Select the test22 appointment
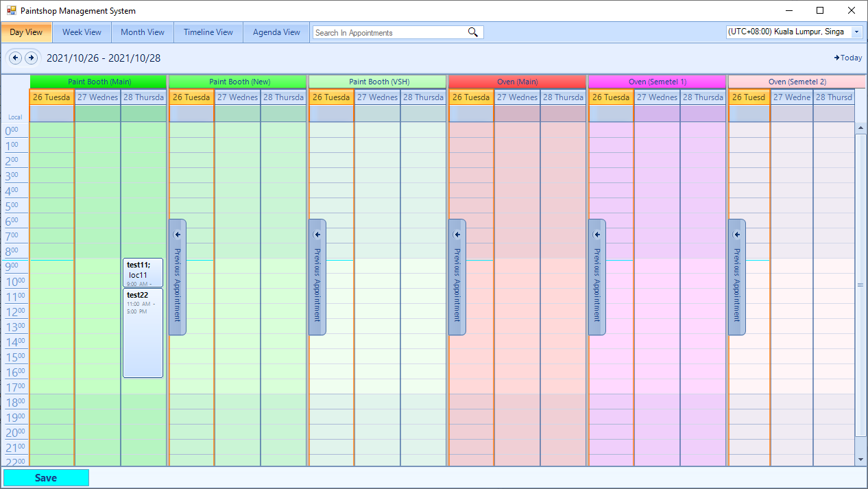 pyautogui.click(x=143, y=333)
